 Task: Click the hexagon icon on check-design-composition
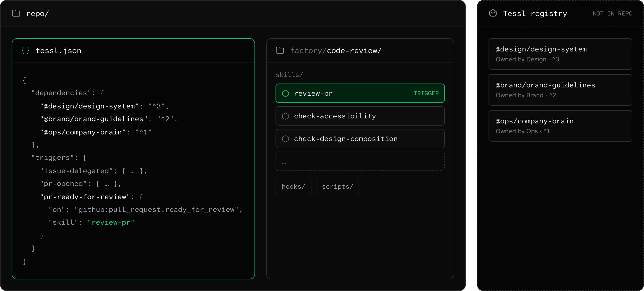(285, 139)
